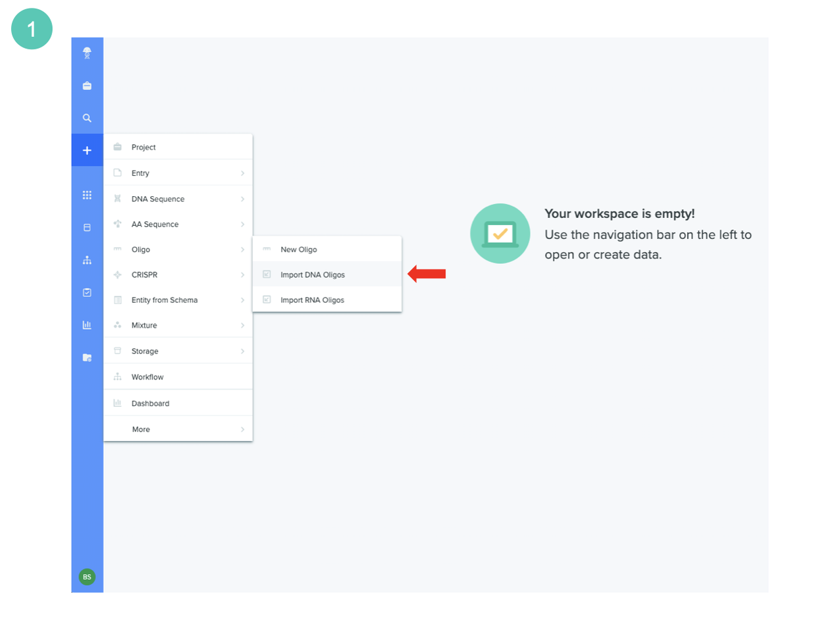Open the Requests checkmark clipboard icon in sidebar
This screenshot has width=840, height=630.
click(x=87, y=292)
